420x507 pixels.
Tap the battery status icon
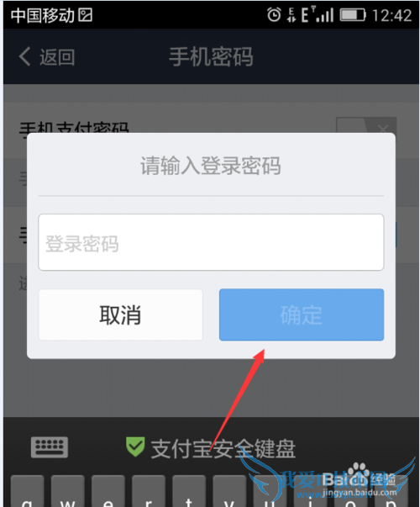coord(353,15)
